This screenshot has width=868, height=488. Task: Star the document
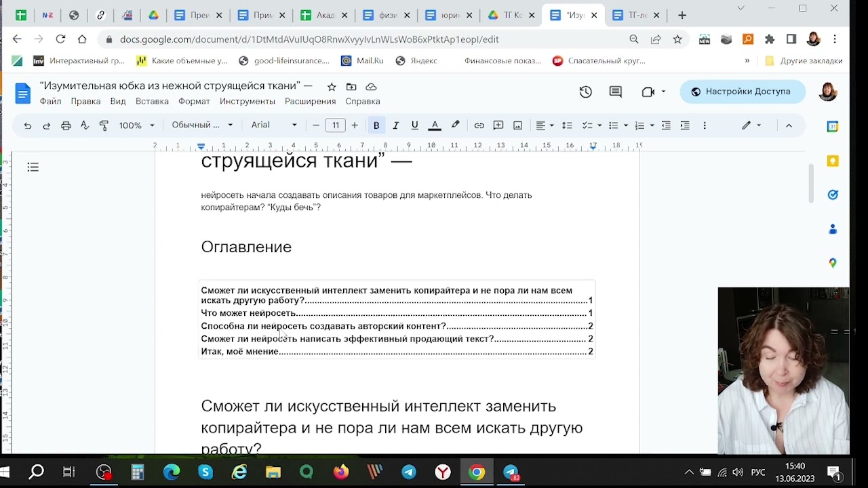coord(332,87)
